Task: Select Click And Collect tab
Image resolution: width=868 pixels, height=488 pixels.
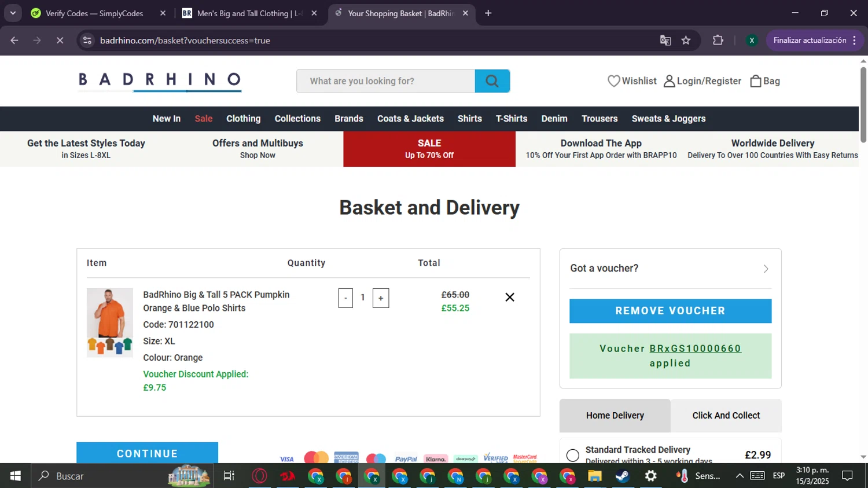Action: click(726, 416)
